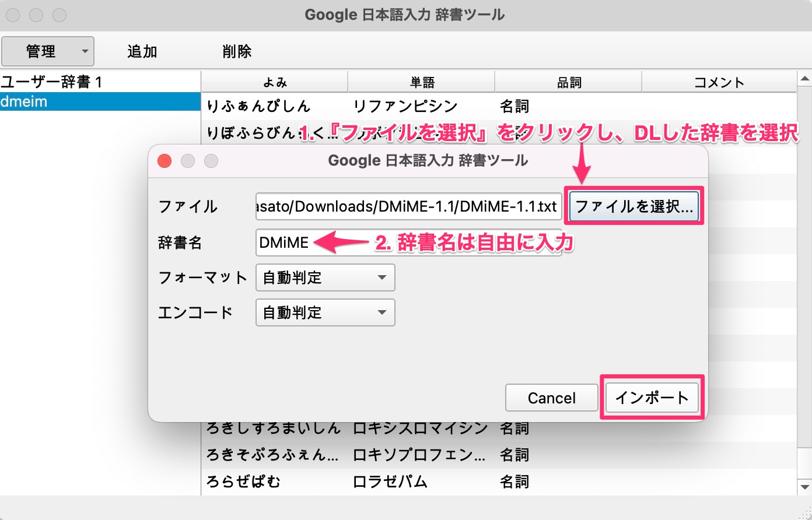Click the インポート import button
Image resolution: width=812 pixels, height=520 pixels.
[x=651, y=398]
